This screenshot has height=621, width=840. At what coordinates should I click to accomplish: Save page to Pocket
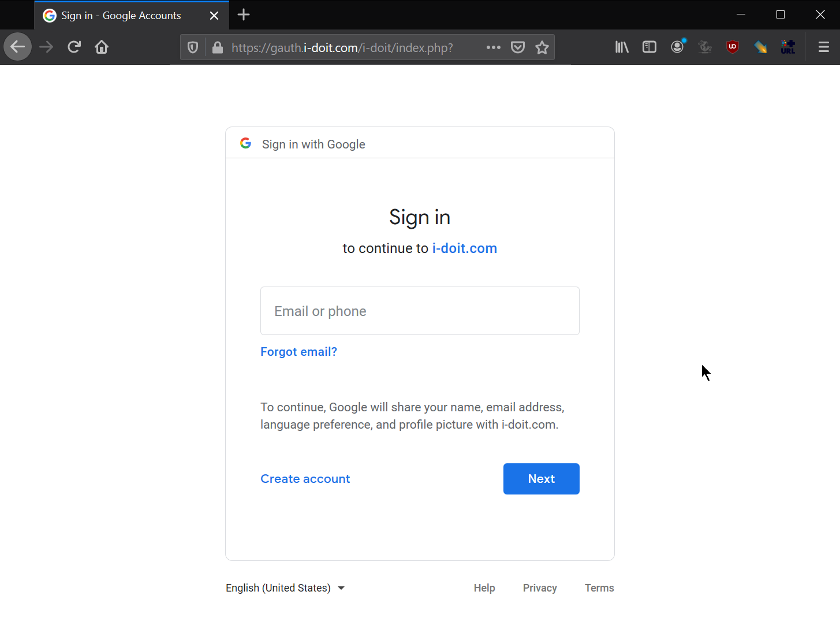(518, 47)
